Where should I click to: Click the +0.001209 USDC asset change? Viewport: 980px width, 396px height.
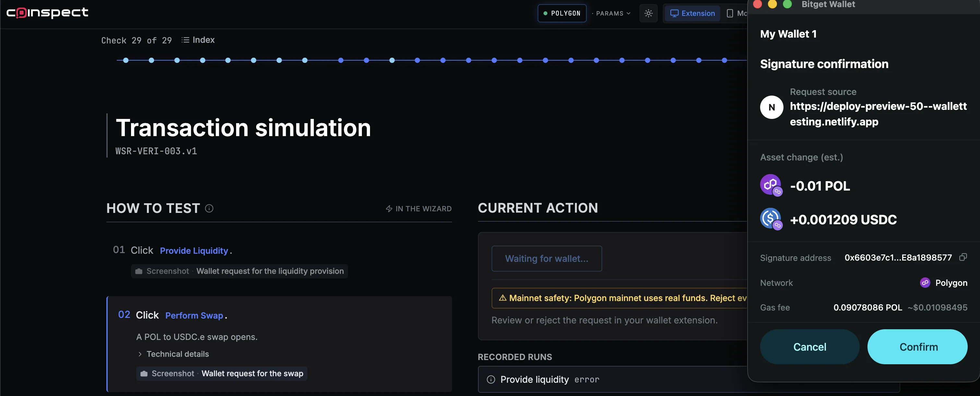coord(843,219)
